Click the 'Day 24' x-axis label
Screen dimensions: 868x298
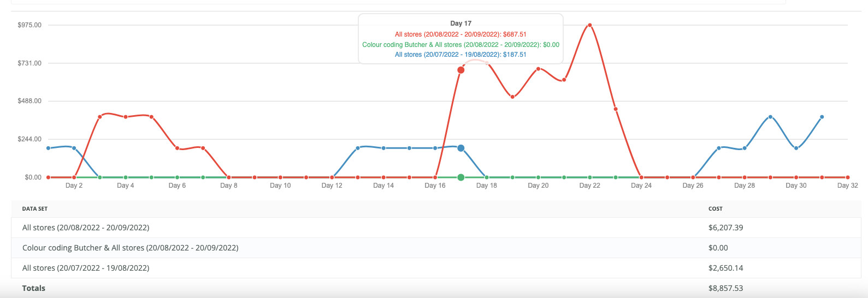(x=641, y=186)
